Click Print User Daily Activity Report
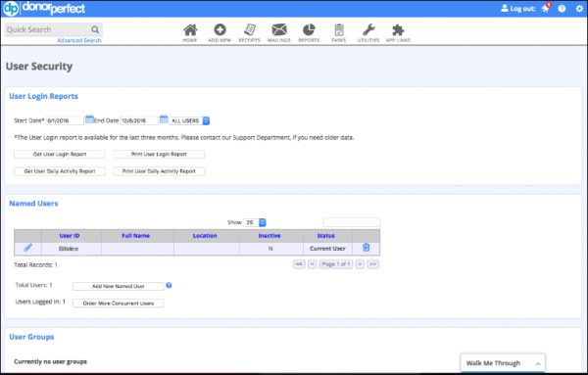Image resolution: width=588 pixels, height=375 pixels. (159, 171)
